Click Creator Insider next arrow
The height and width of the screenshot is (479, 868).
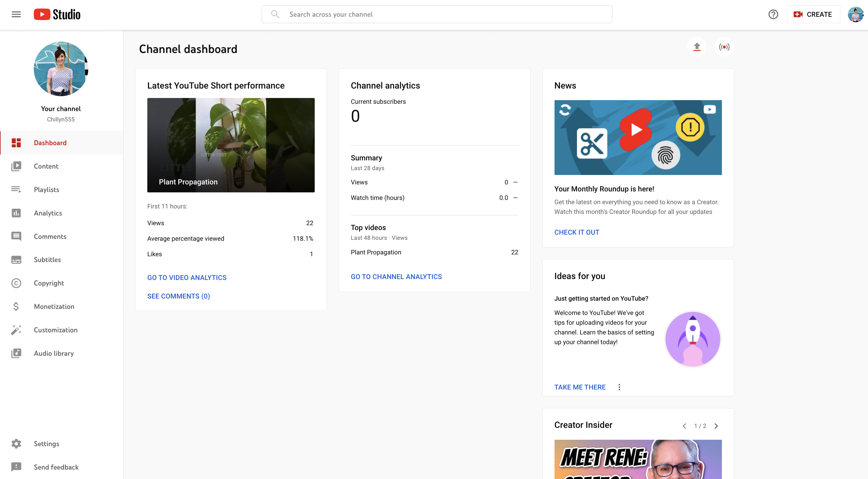pyautogui.click(x=716, y=425)
